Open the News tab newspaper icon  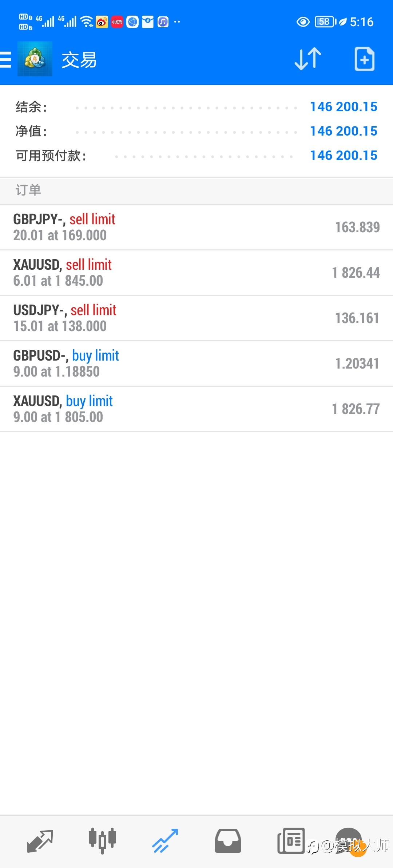(x=291, y=841)
